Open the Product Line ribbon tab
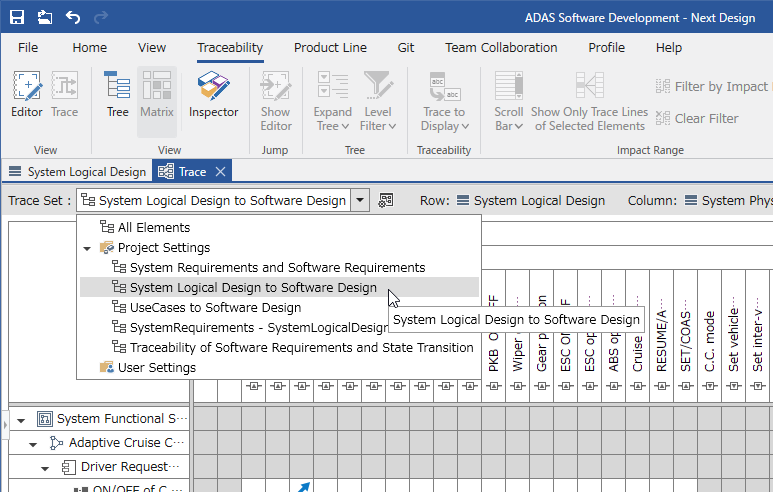The image size is (773, 492). click(330, 48)
